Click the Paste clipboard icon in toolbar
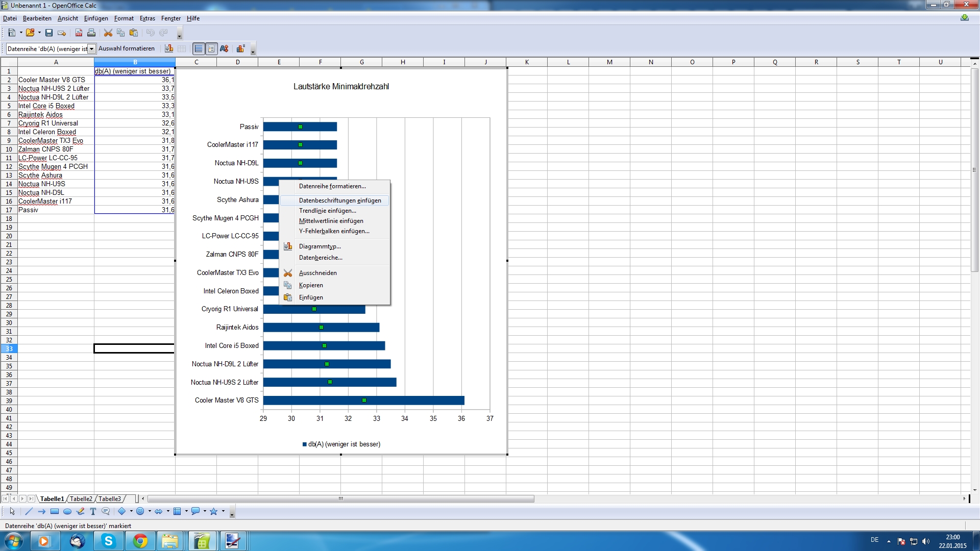The image size is (980, 551). pos(134,33)
